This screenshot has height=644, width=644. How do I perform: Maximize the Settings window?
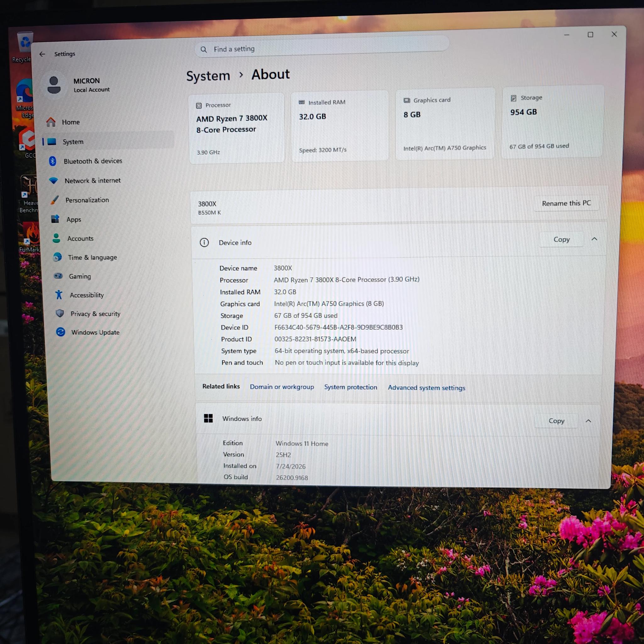tap(590, 35)
